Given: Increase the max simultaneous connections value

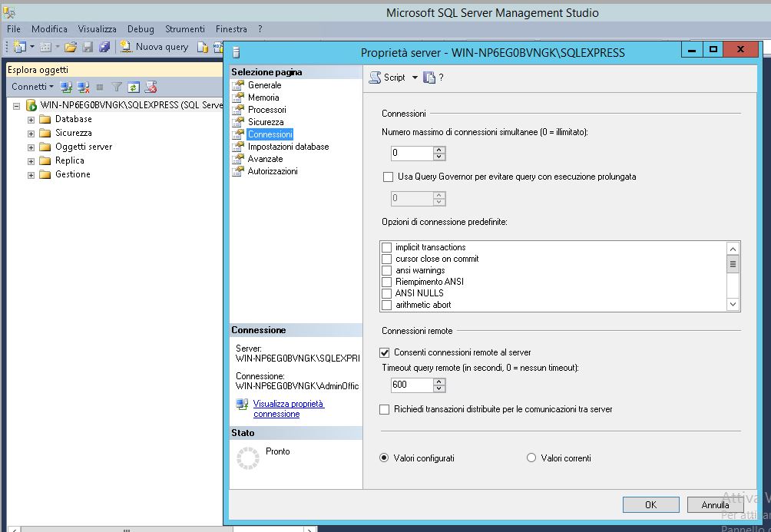Looking at the screenshot, I should click(439, 150).
